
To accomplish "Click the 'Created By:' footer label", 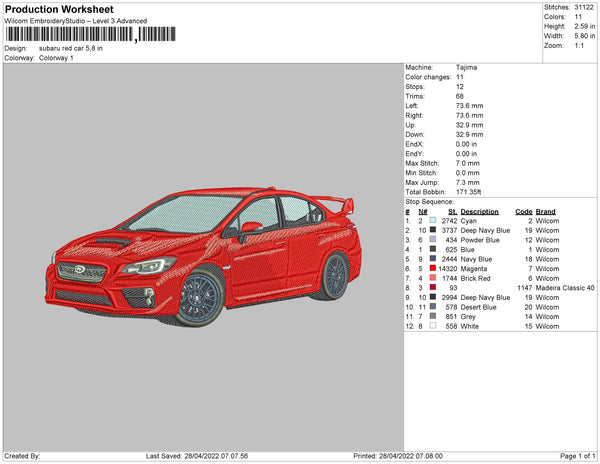I will [22, 456].
